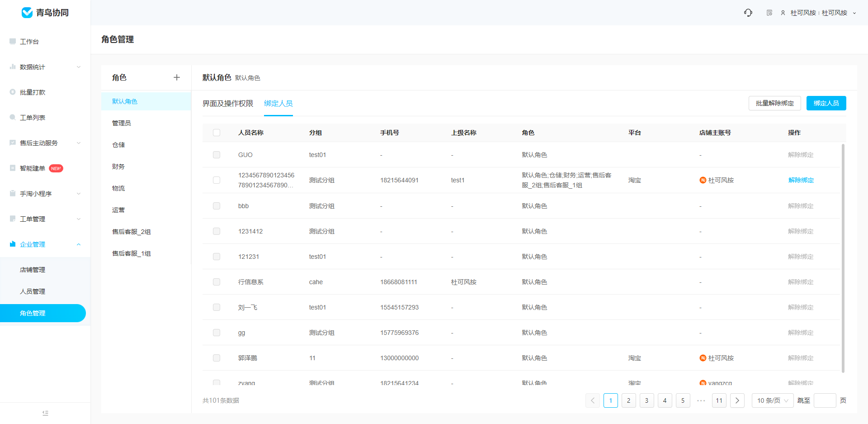Select the 财务 role
The height and width of the screenshot is (424, 868).
(x=146, y=167)
